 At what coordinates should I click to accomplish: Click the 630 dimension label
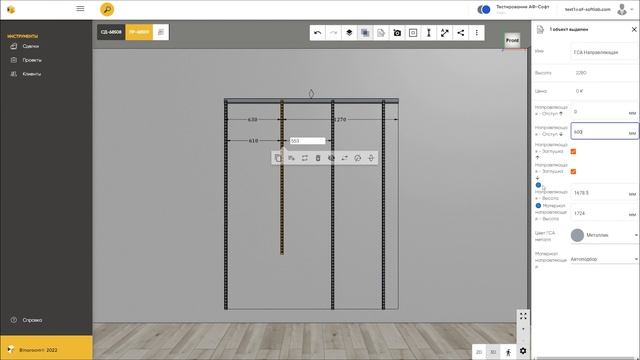(252, 120)
